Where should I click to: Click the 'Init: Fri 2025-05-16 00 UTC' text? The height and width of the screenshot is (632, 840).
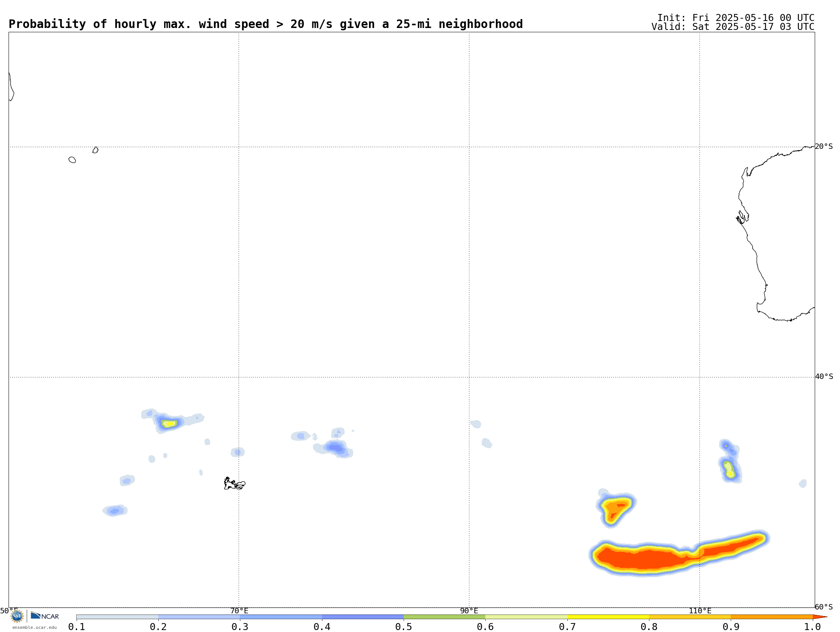736,18
